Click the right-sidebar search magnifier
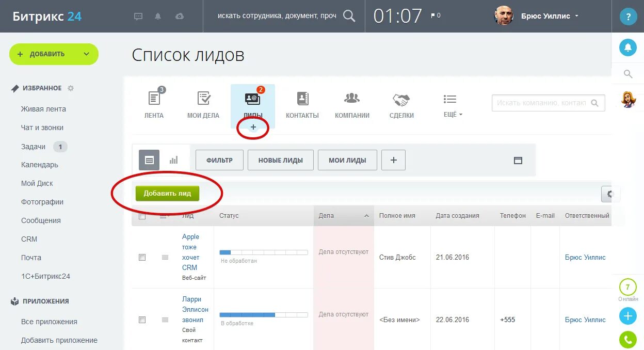This screenshot has height=350, width=644. [628, 74]
